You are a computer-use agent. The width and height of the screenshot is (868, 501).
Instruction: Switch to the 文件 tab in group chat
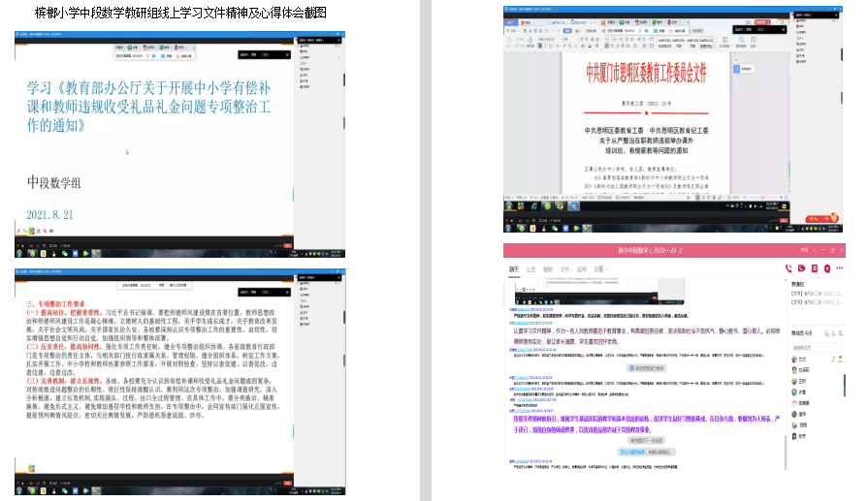(x=563, y=268)
